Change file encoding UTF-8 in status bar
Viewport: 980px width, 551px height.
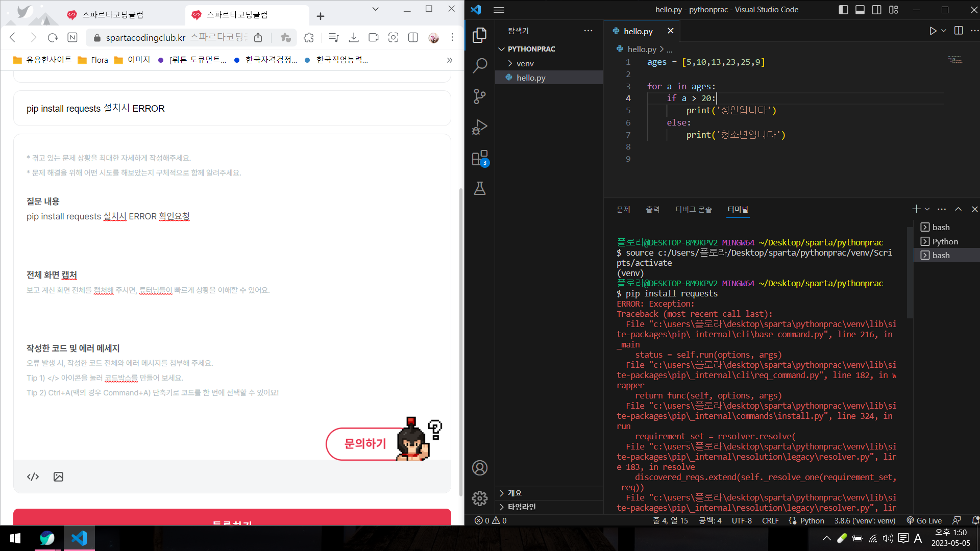pyautogui.click(x=742, y=520)
